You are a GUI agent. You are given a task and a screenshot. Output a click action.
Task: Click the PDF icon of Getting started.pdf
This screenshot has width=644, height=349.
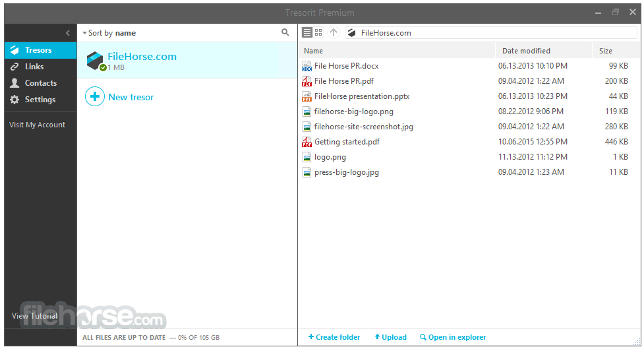tap(307, 142)
